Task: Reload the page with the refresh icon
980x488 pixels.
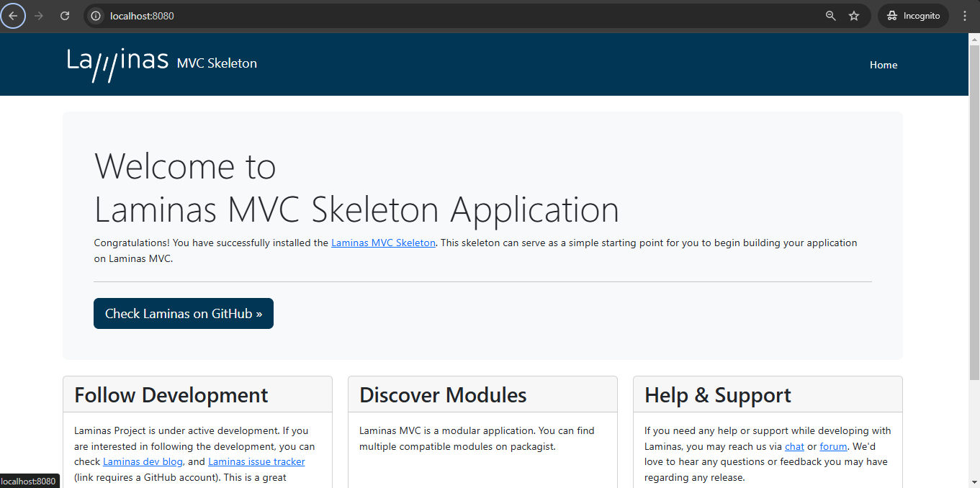Action: (x=65, y=16)
